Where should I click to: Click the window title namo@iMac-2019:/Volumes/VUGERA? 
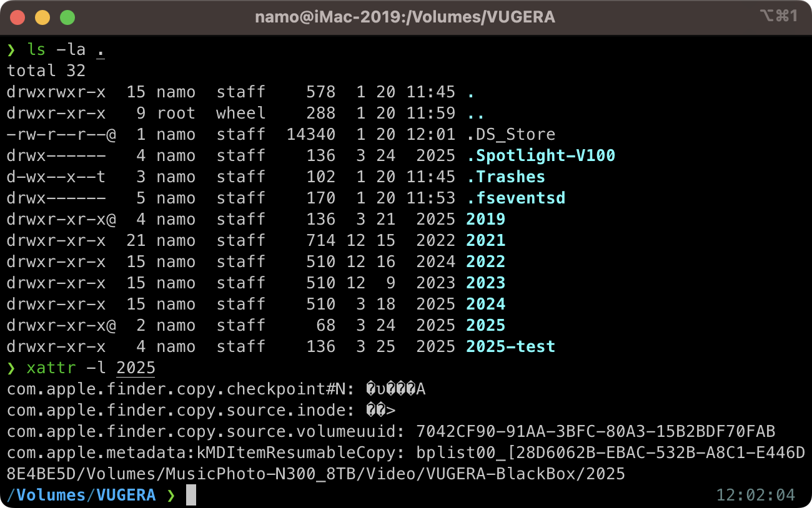(x=405, y=17)
